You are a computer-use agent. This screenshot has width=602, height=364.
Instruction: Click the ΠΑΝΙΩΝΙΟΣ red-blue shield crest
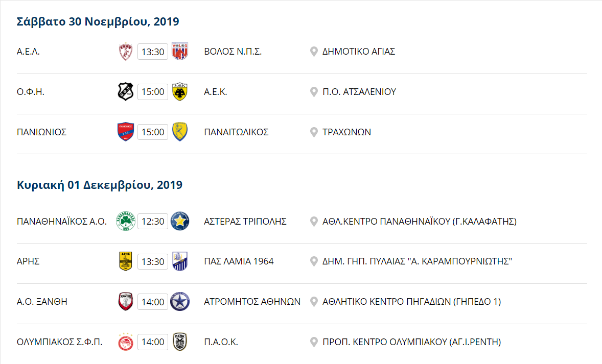(126, 132)
